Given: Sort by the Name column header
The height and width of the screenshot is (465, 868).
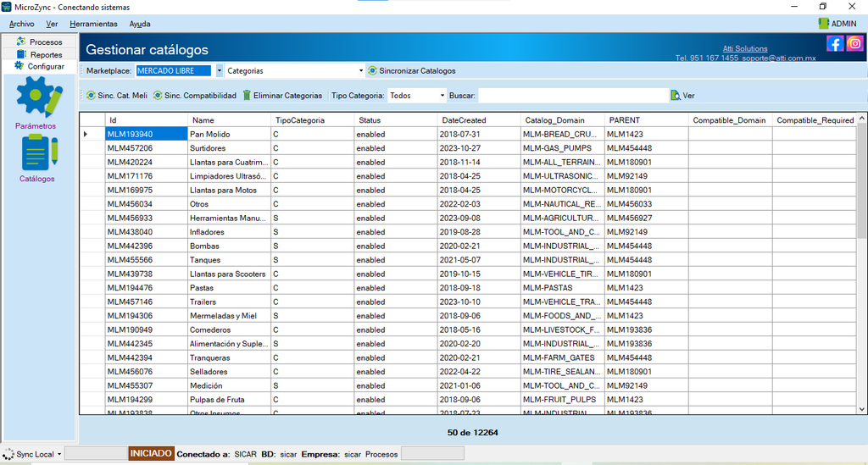Looking at the screenshot, I should click(x=230, y=120).
